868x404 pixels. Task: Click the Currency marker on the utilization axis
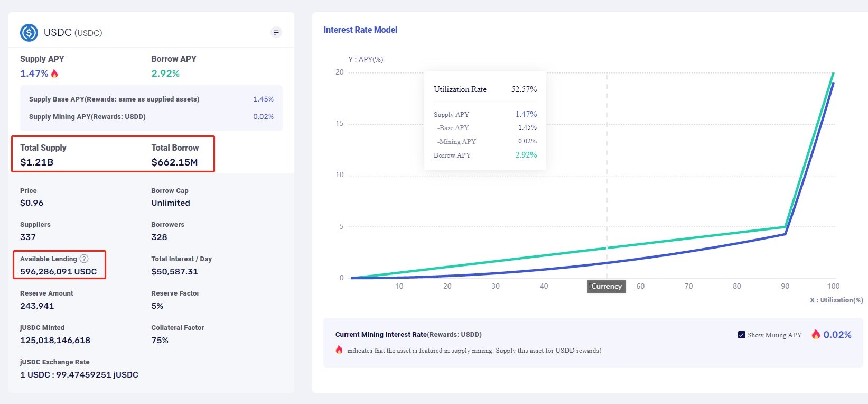click(606, 287)
